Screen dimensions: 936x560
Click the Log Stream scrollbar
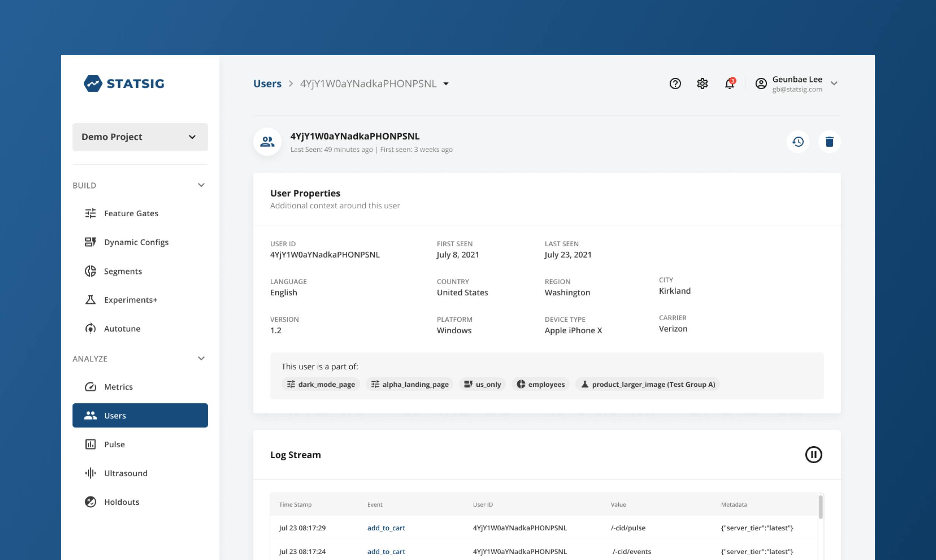(820, 507)
